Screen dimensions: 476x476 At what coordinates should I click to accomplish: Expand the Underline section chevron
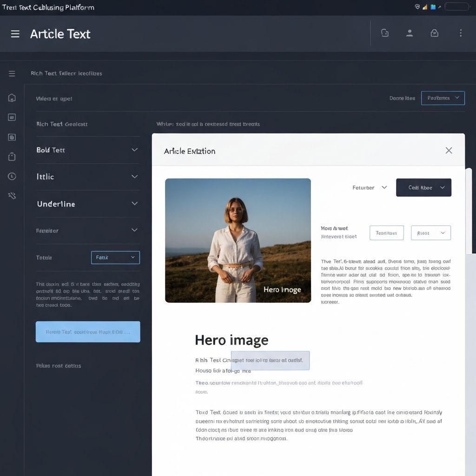(134, 204)
